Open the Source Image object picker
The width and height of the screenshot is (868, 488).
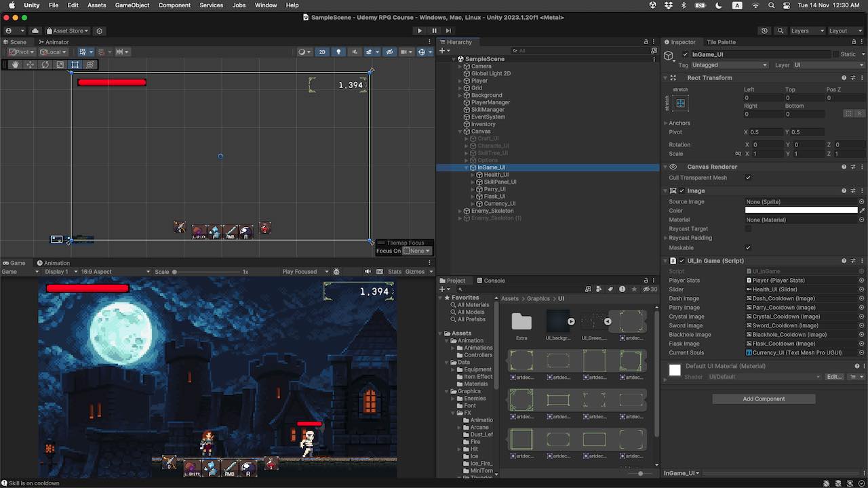pos(862,202)
